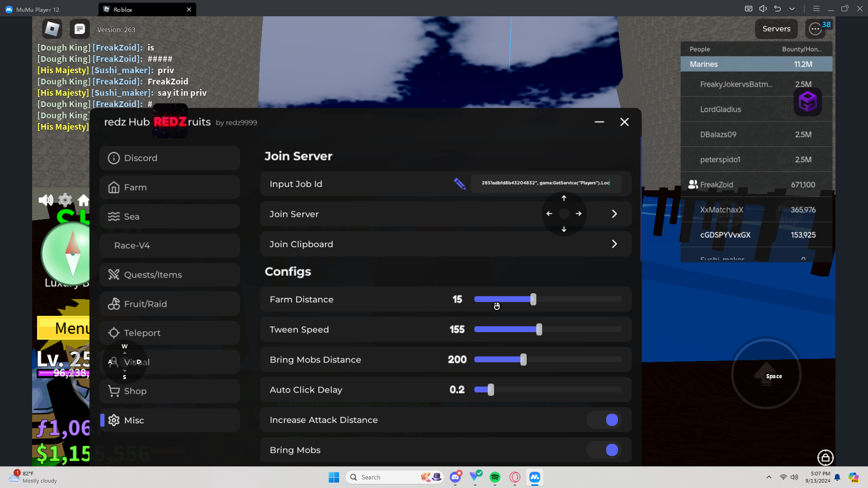The image size is (868, 488).
Task: Open the Roblox chat icon
Action: pyautogui.click(x=80, y=29)
